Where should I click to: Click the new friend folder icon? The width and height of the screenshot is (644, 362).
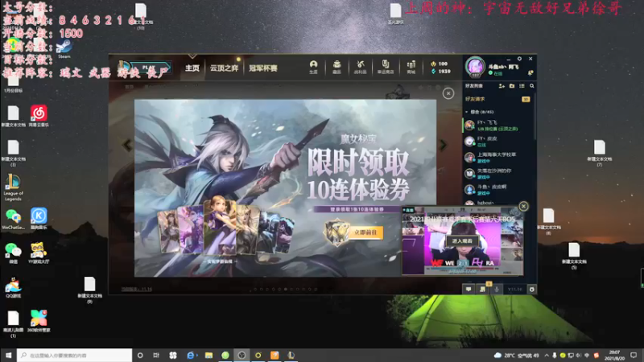point(512,86)
